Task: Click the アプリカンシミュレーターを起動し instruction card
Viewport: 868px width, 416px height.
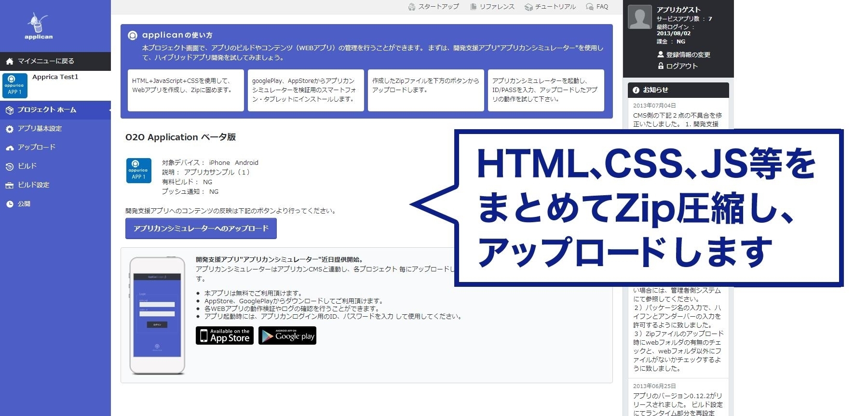Action: point(546,90)
